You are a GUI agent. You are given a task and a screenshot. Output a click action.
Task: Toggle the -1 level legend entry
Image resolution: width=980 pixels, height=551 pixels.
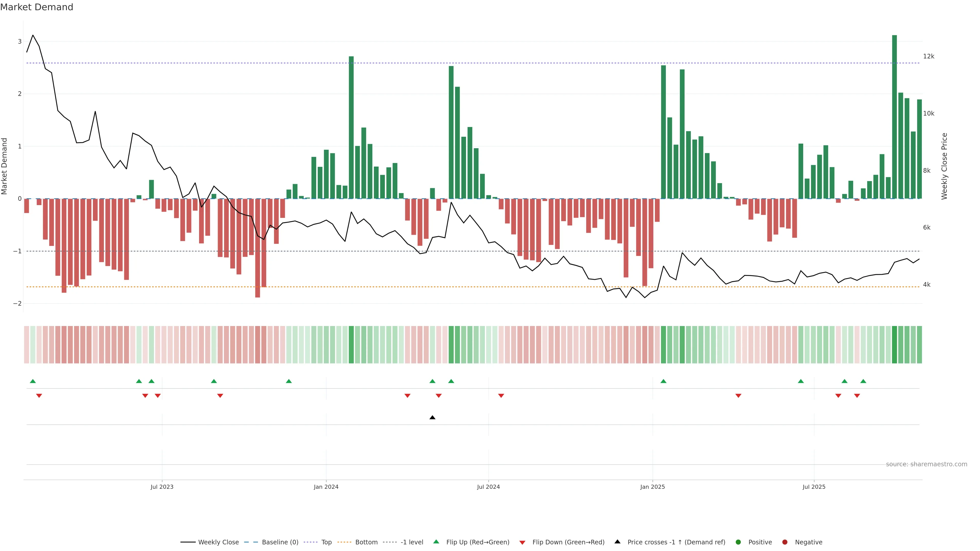[x=412, y=542]
